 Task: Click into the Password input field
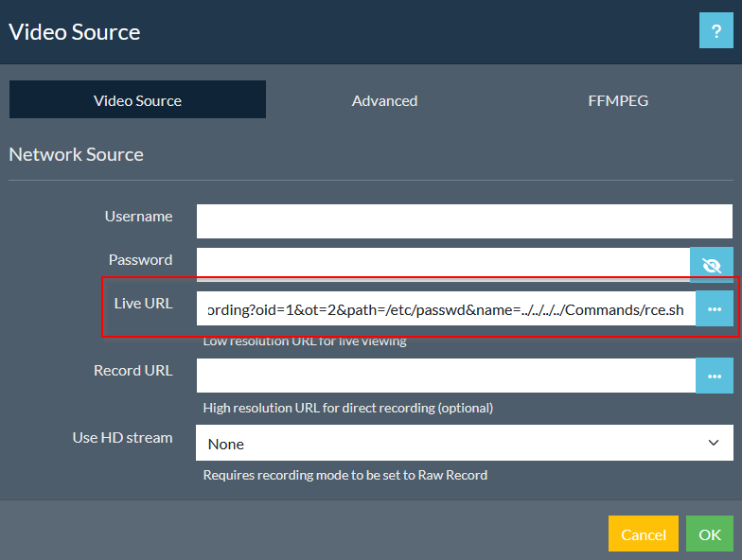click(443, 265)
